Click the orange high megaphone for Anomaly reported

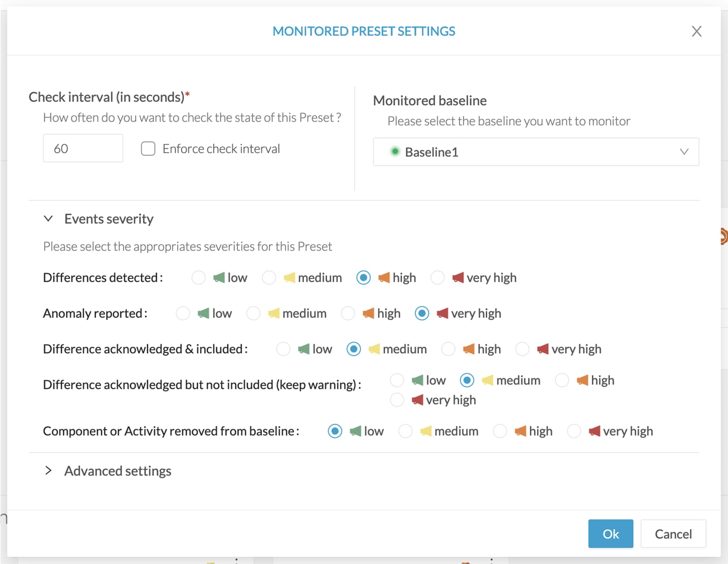[x=368, y=313]
